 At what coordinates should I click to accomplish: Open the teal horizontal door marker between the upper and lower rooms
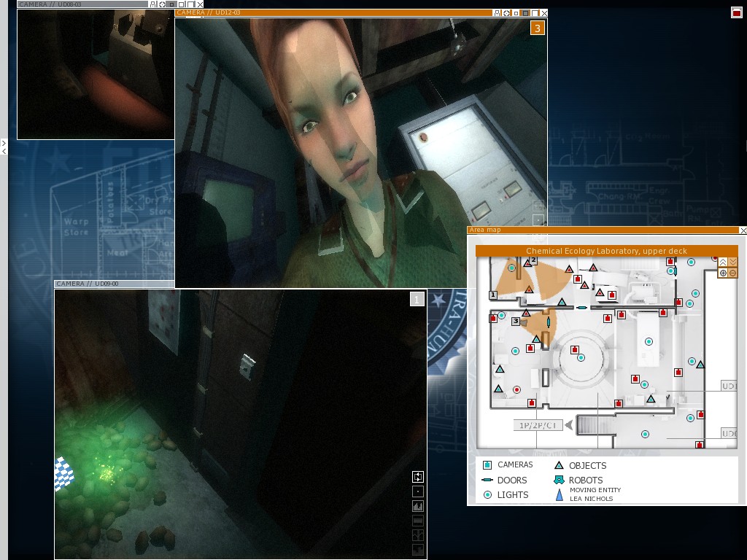[x=581, y=308]
